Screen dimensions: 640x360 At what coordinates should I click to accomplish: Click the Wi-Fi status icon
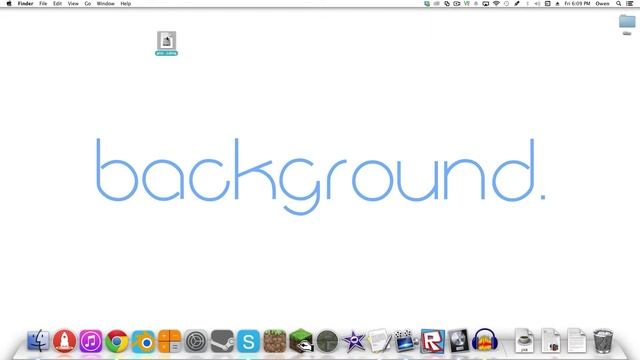pos(496,4)
